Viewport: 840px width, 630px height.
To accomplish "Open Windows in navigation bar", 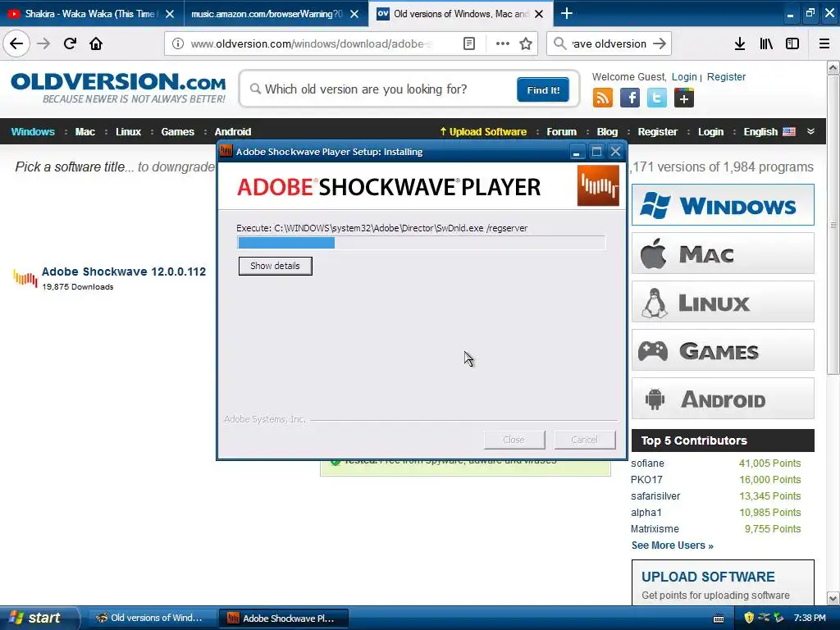I will 33,131.
